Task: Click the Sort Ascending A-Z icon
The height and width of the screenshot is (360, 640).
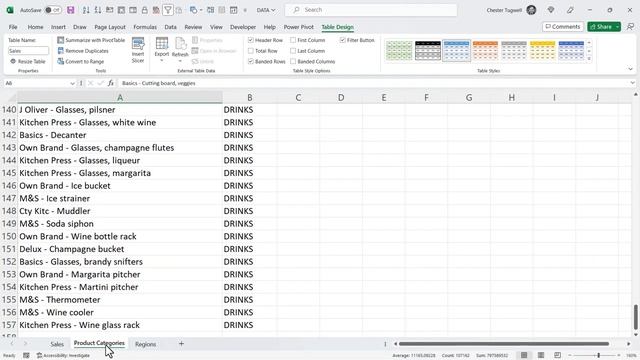Action: pos(86,10)
